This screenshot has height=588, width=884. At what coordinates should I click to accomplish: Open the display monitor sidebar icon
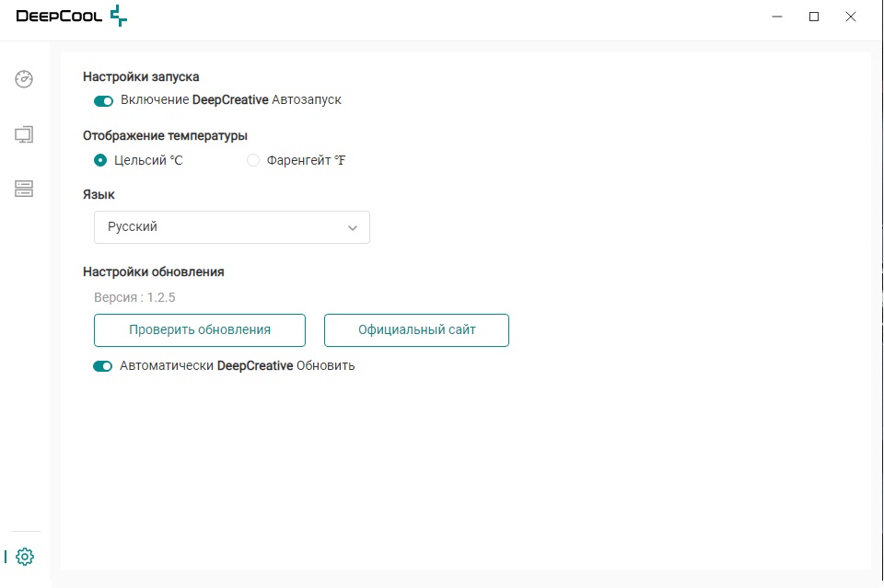coord(24,134)
